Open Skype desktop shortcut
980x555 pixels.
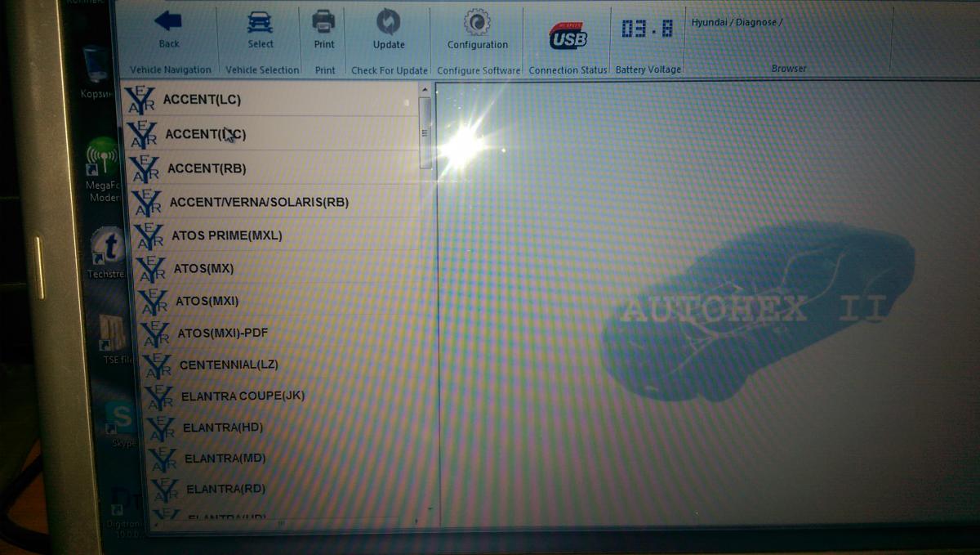coord(120,425)
